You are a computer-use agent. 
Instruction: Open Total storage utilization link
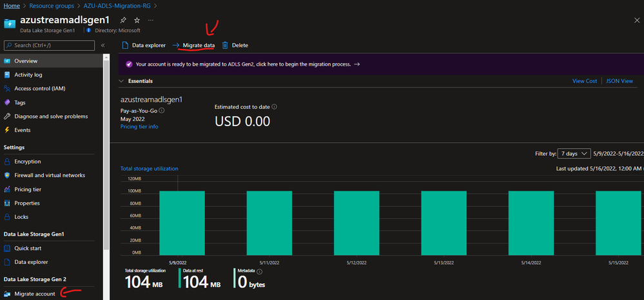[x=149, y=168]
